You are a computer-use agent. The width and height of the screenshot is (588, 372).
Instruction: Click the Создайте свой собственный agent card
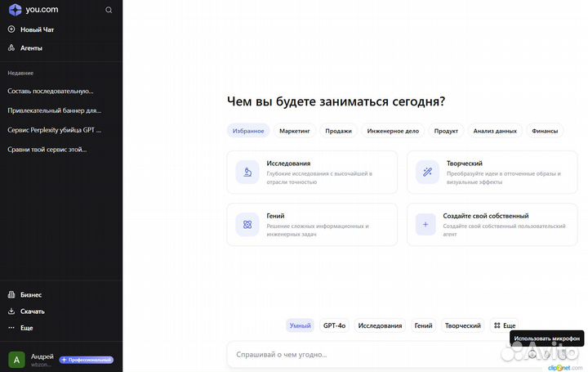point(492,225)
